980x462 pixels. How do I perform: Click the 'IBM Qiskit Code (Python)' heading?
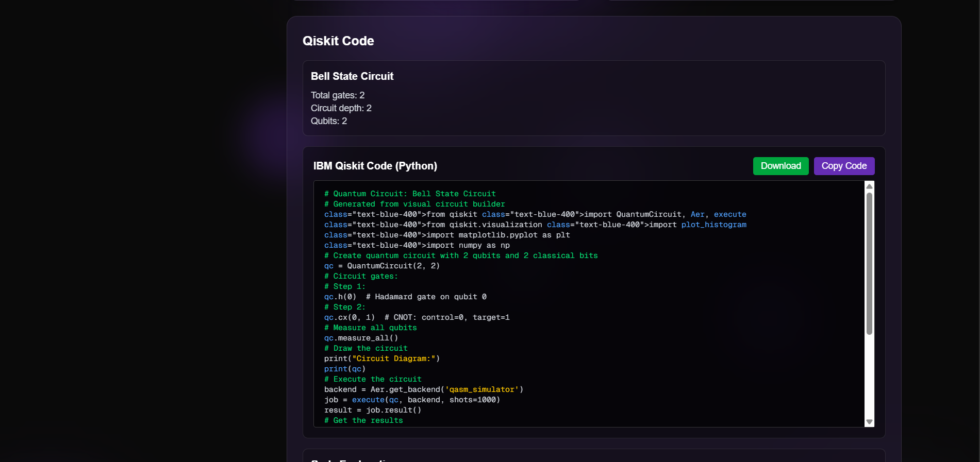click(375, 166)
